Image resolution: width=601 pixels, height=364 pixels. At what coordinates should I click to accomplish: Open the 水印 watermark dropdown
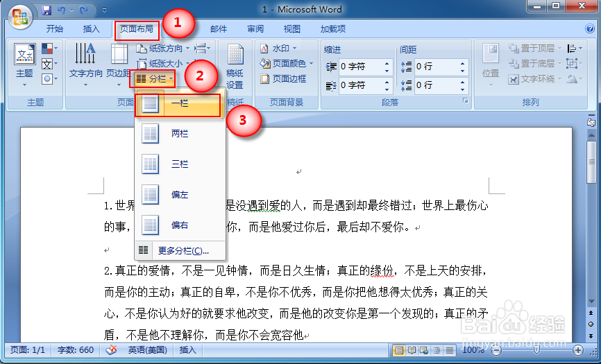pos(279,49)
